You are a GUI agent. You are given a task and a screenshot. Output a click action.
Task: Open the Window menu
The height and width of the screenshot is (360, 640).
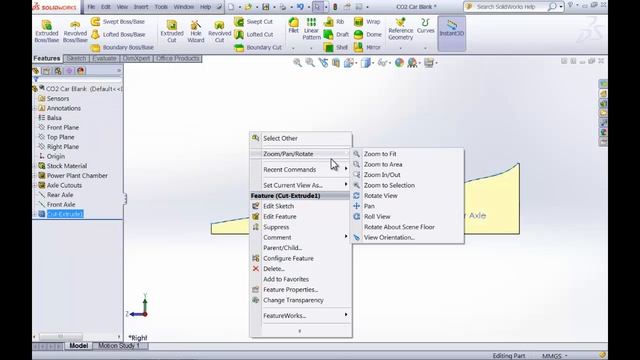(184, 7)
